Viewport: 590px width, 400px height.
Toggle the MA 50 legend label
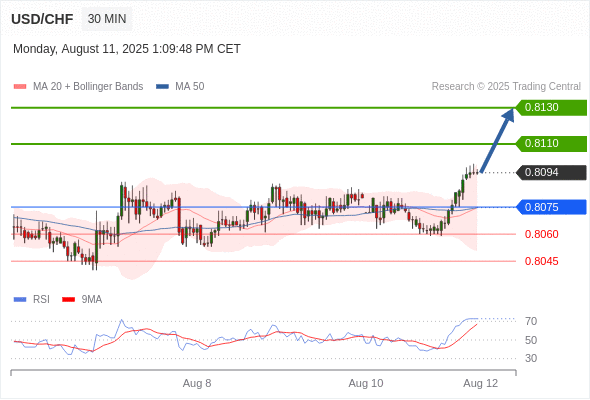pyautogui.click(x=190, y=87)
